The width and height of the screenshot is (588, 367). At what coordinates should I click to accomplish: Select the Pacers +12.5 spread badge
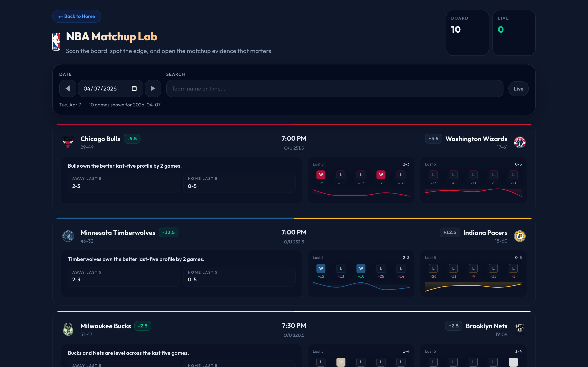450,232
